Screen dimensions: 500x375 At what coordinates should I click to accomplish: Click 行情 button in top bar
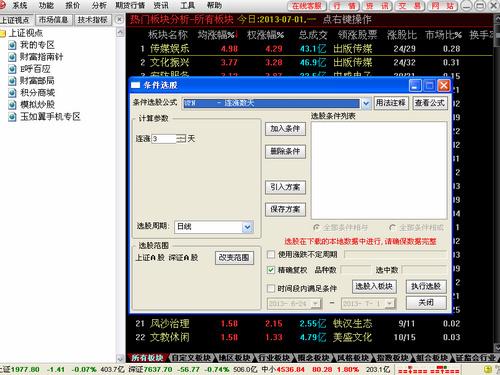[345, 6]
